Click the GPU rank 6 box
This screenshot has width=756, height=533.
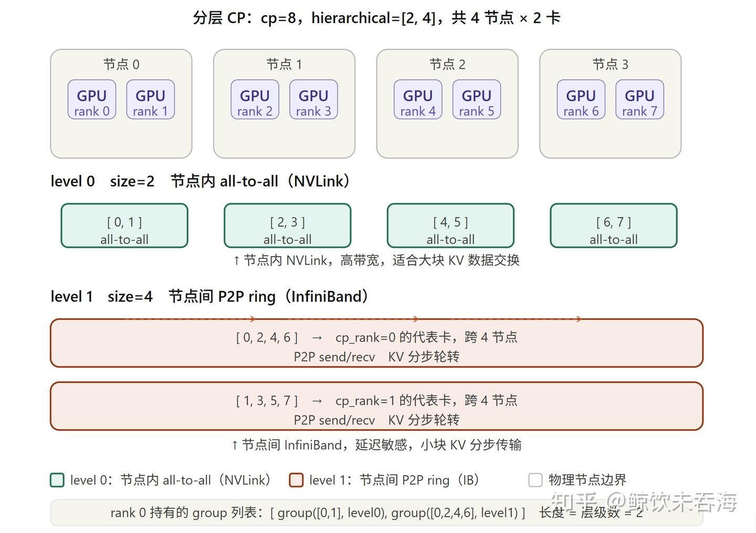coord(581,99)
